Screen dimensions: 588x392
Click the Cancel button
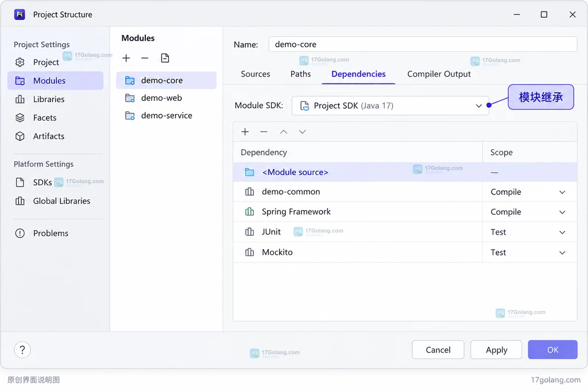pos(438,350)
